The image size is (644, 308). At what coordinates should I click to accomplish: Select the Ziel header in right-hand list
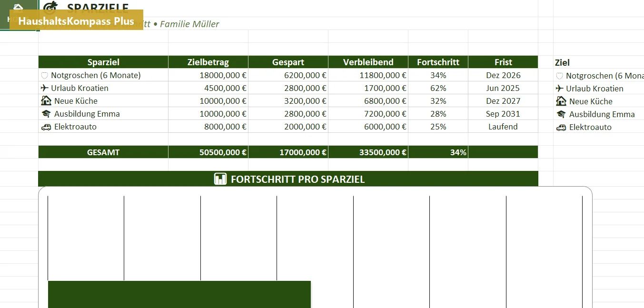tap(562, 62)
